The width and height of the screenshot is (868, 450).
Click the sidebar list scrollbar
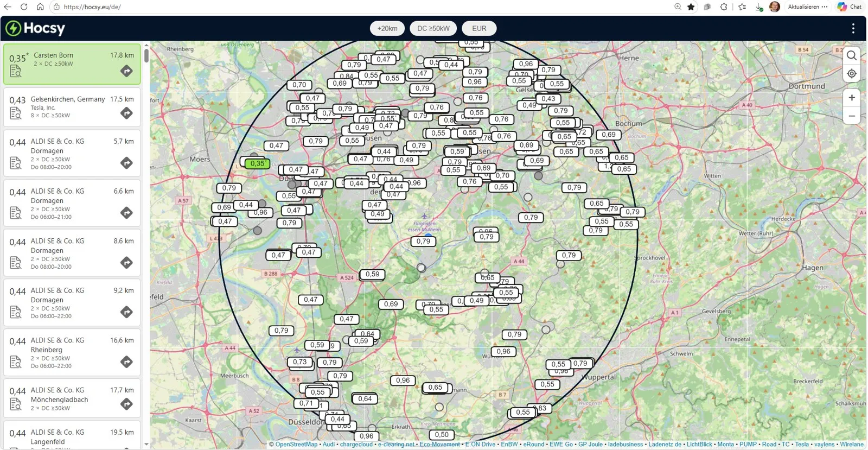click(146, 56)
